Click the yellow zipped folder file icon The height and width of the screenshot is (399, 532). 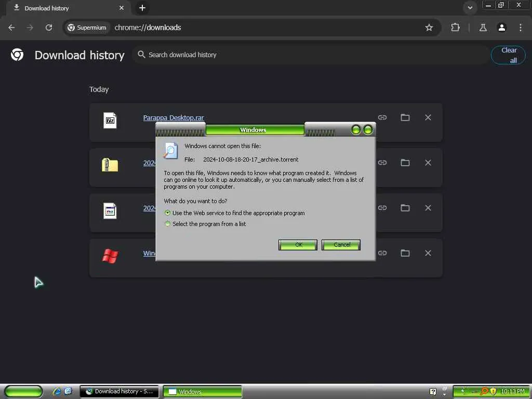pyautogui.click(x=110, y=165)
